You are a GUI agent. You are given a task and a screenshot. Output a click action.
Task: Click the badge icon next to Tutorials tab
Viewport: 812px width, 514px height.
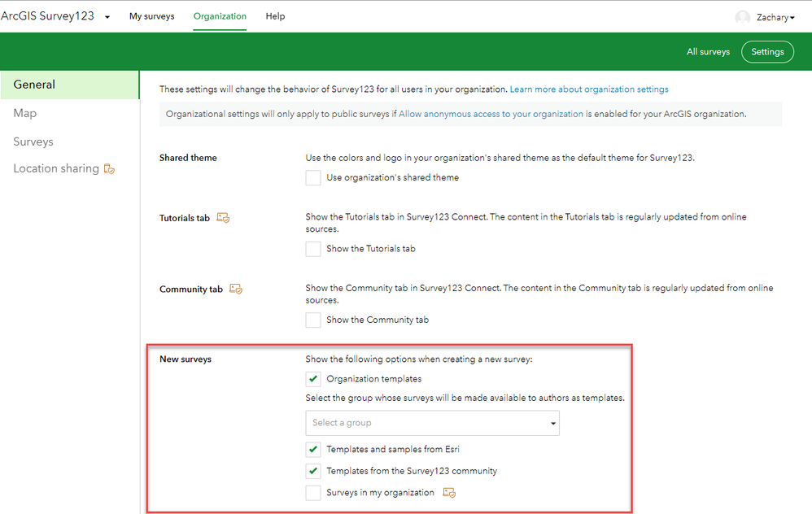click(x=223, y=218)
